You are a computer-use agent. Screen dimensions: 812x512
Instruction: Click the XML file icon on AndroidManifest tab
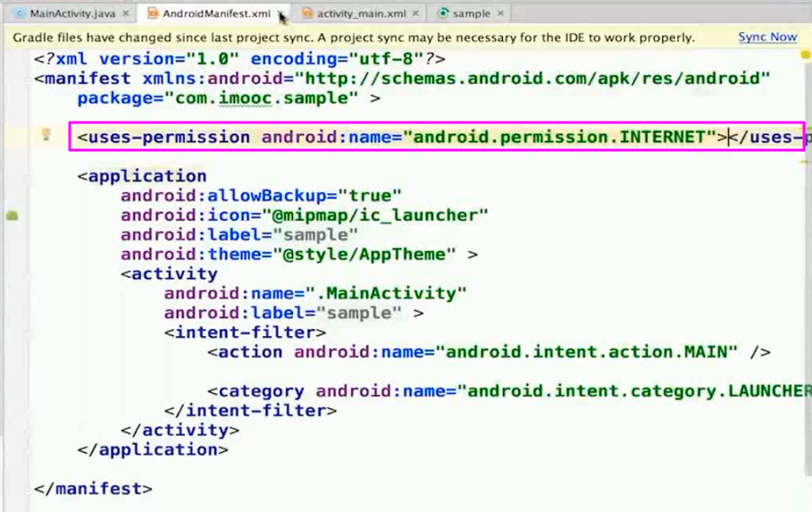(153, 14)
